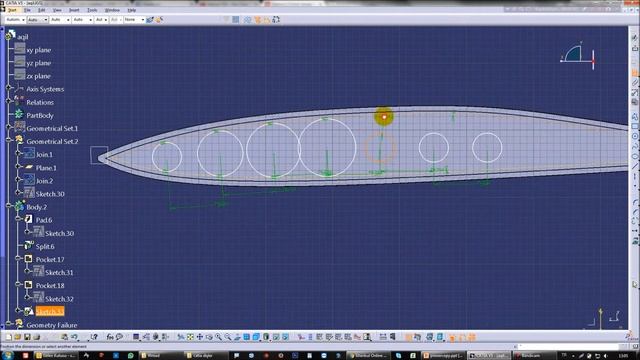This screenshot has height=360, width=640.
Task: Select the Line tool in right toolbar
Action: 635,167
